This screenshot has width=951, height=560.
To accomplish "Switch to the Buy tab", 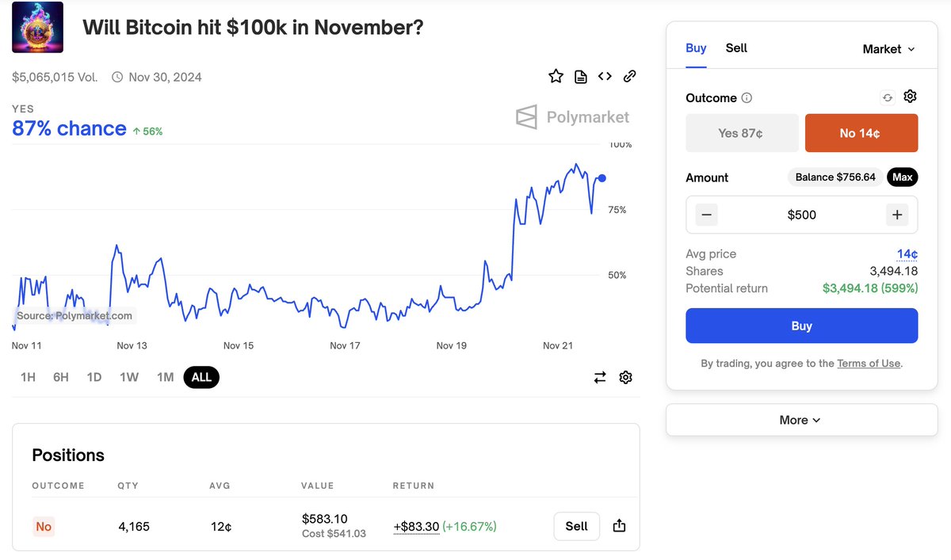I will coord(696,48).
